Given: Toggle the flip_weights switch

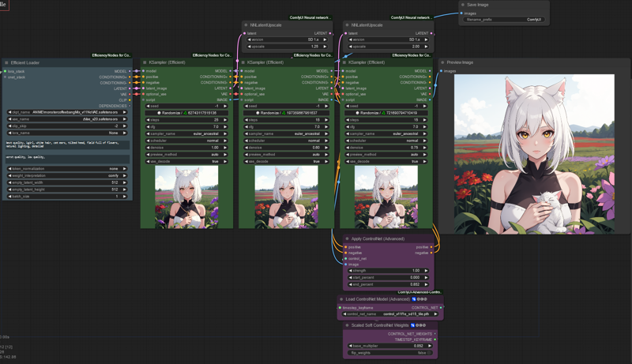Looking at the screenshot, I should (x=391, y=353).
